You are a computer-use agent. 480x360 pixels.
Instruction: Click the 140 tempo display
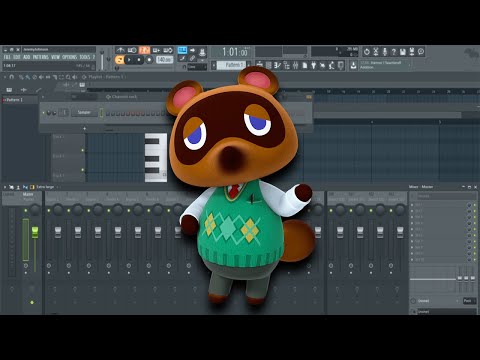164,60
